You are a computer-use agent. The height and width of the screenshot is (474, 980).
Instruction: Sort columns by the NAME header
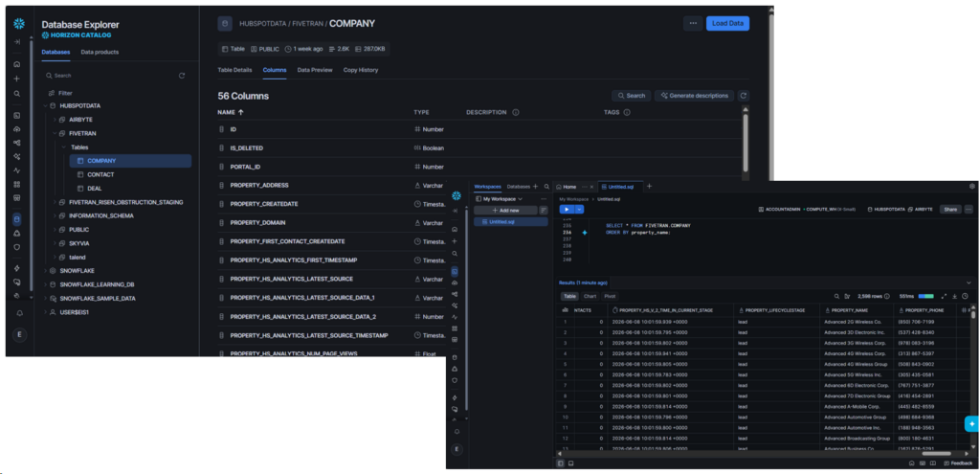[231, 113]
